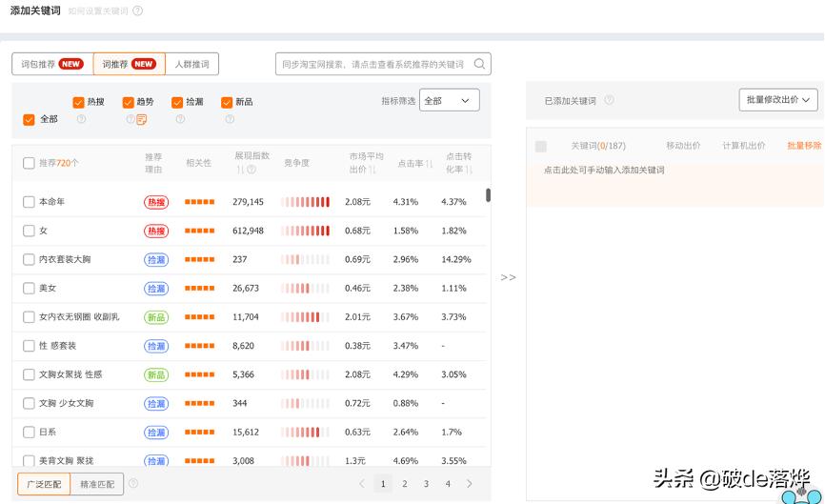The height and width of the screenshot is (504, 825).
Task: Go to next page arrow
Action: click(x=470, y=483)
